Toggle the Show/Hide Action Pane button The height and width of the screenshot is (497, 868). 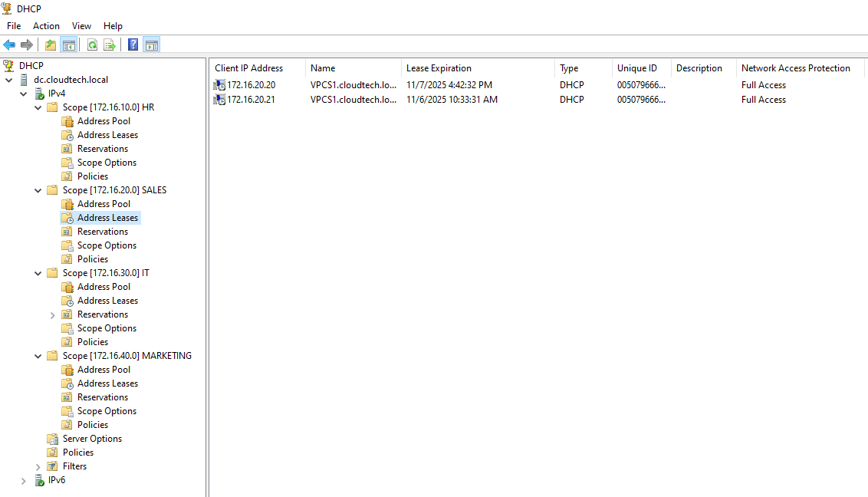(152, 45)
